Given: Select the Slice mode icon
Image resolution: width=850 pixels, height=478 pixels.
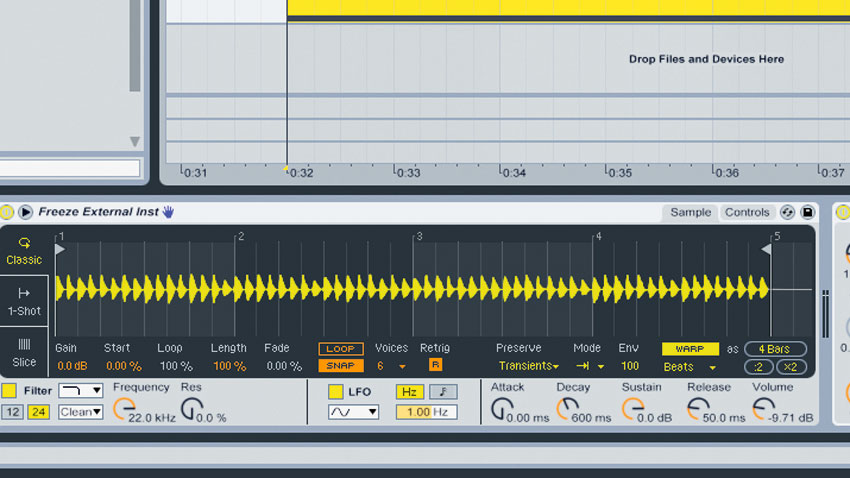Looking at the screenshot, I should [x=24, y=344].
